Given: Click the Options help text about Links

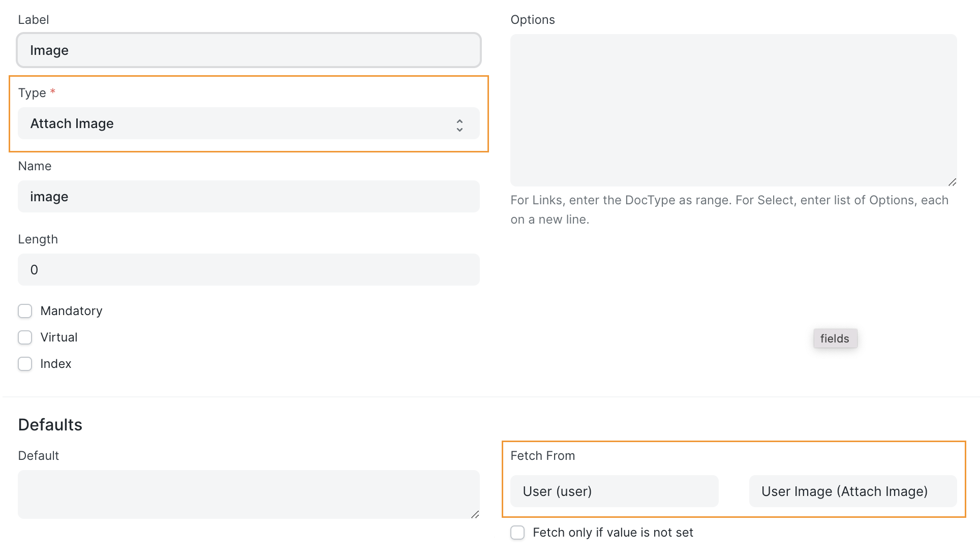Looking at the screenshot, I should pyautogui.click(x=729, y=210).
